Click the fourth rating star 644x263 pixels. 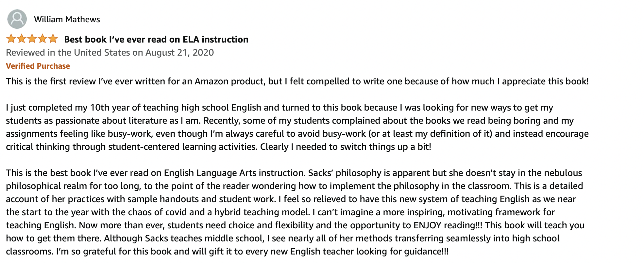(x=42, y=39)
